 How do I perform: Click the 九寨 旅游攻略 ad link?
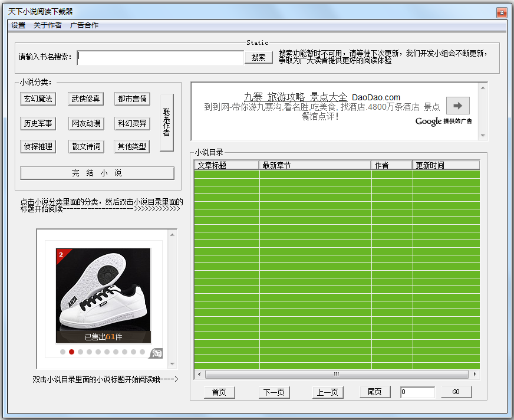coord(295,97)
